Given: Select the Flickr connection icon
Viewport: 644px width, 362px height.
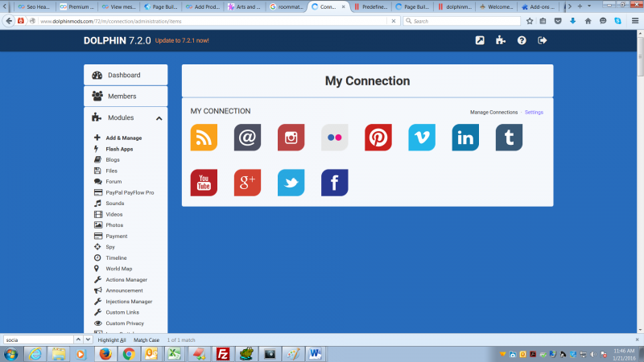Looking at the screenshot, I should (335, 138).
